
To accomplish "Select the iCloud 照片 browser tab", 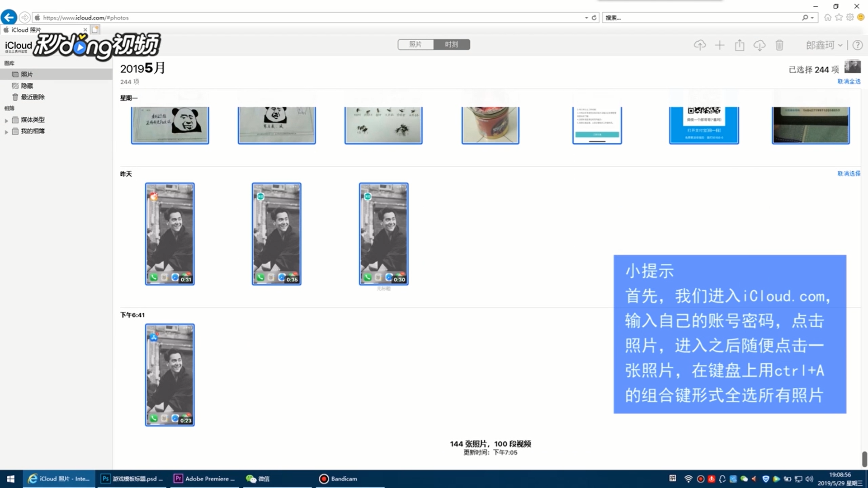I will [x=45, y=30].
